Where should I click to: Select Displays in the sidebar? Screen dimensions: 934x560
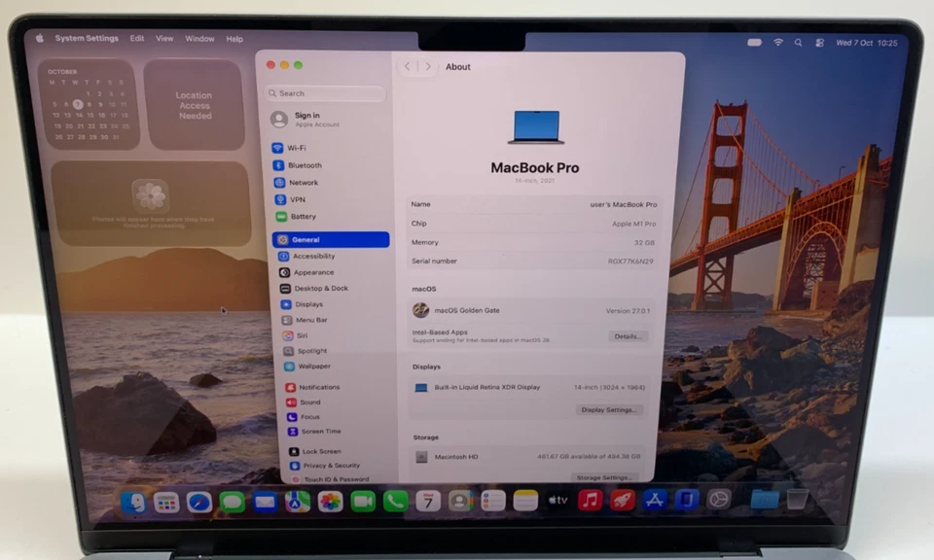tap(302, 304)
